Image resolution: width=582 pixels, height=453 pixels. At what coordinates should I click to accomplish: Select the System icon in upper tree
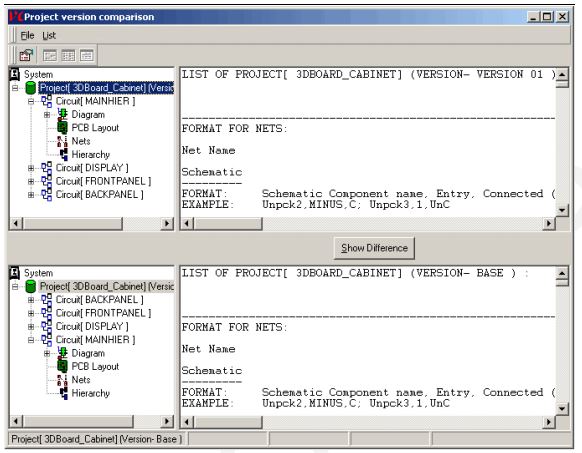point(14,74)
